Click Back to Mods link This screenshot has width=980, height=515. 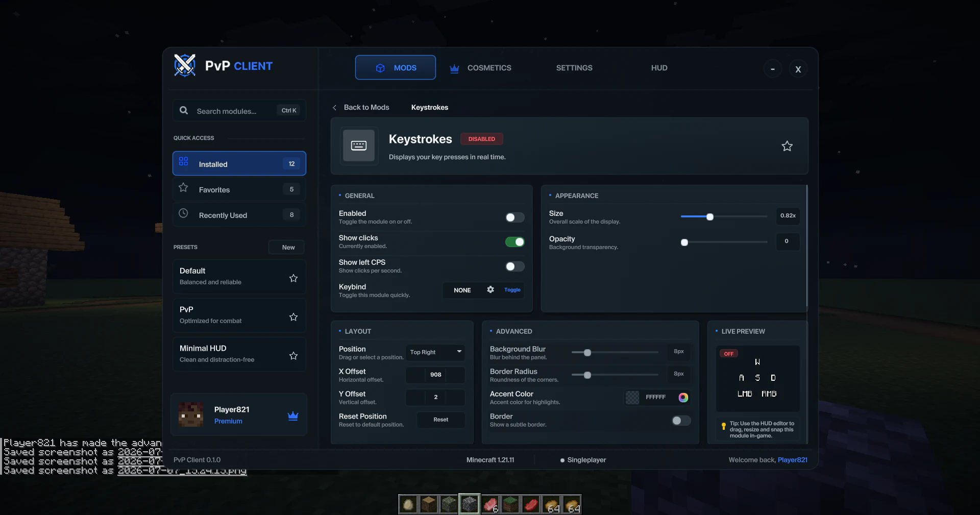tap(366, 107)
